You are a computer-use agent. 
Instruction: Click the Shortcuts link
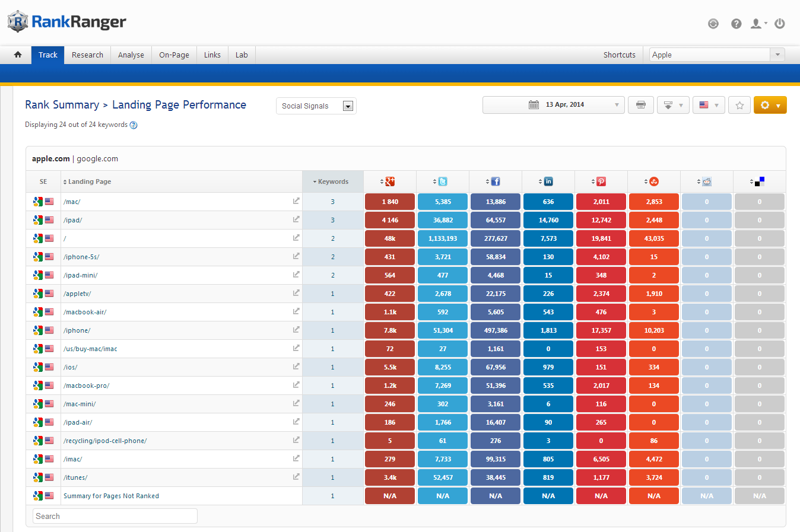(x=619, y=55)
